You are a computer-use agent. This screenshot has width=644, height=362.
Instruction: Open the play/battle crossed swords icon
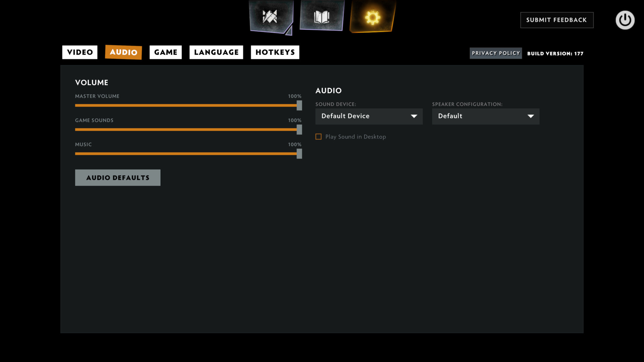271,17
